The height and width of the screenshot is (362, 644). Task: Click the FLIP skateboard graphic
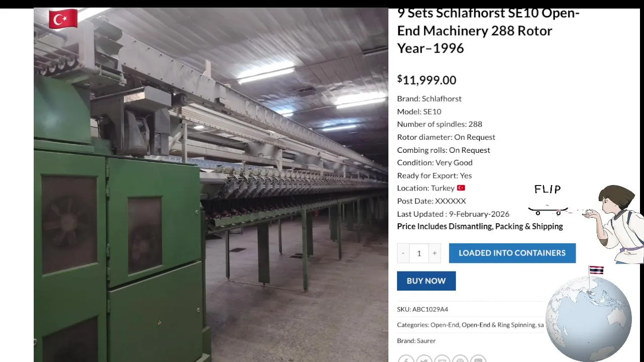[548, 200]
